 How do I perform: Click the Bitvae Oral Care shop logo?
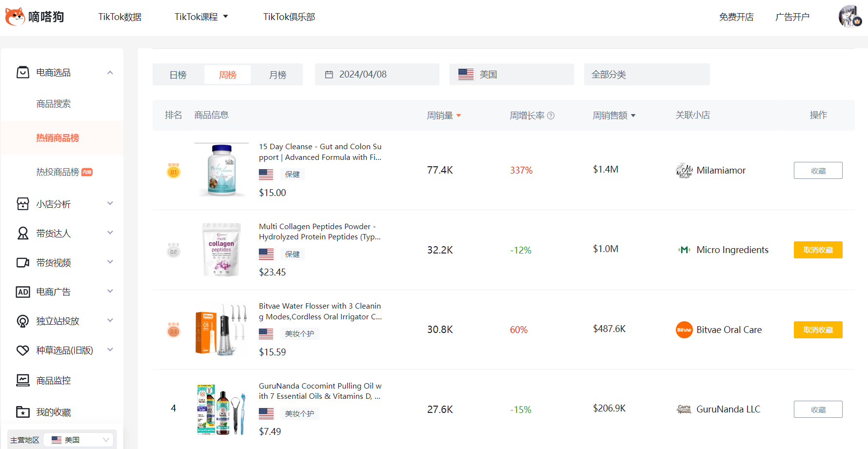pos(684,330)
